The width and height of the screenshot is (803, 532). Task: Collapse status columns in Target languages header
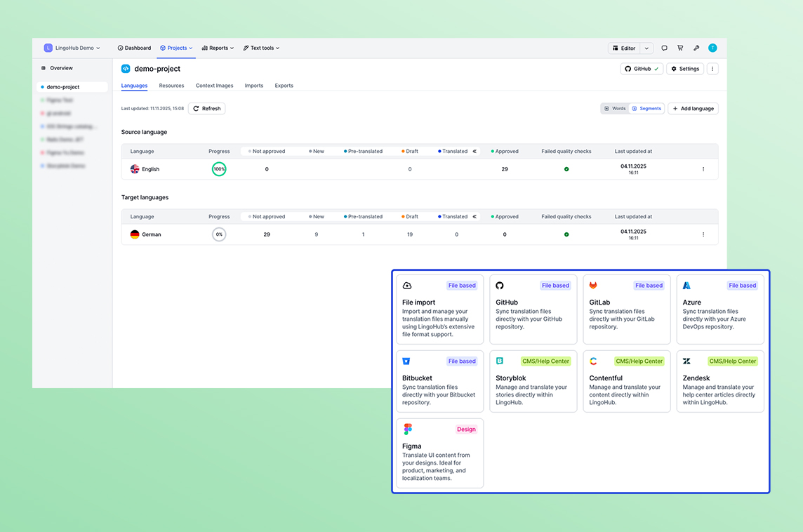pos(474,217)
